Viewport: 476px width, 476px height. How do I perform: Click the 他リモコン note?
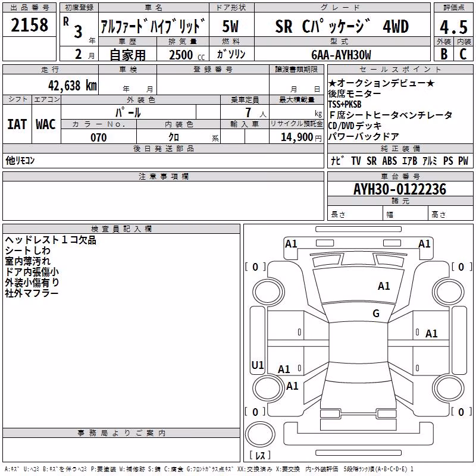pos(20,160)
